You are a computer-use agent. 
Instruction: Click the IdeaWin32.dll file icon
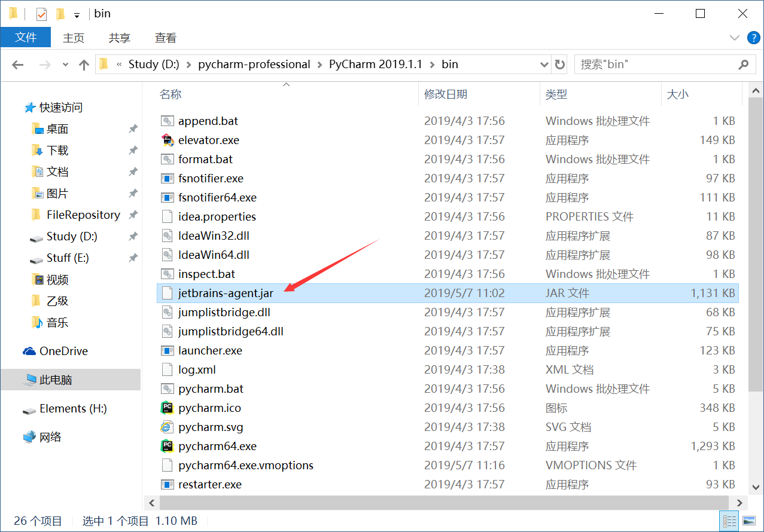(x=167, y=236)
